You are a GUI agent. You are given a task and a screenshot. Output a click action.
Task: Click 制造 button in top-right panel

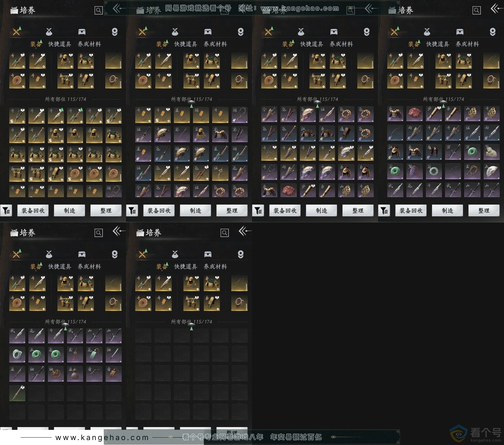tap(447, 210)
